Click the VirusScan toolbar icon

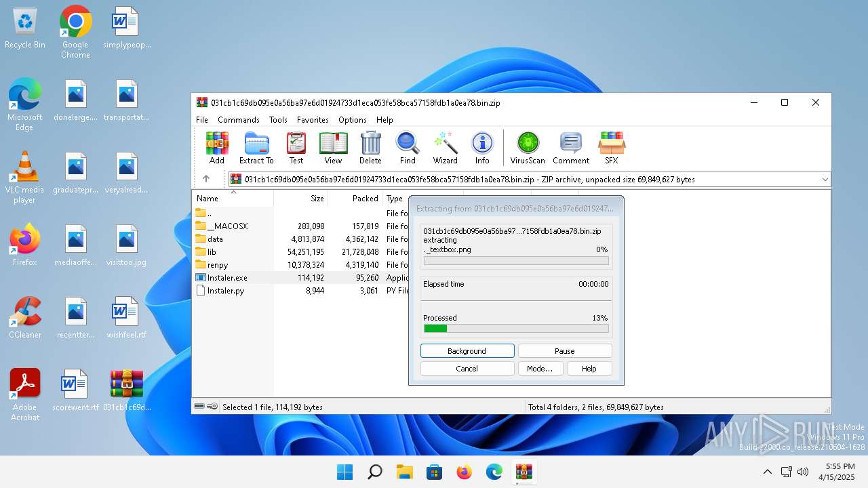[528, 148]
